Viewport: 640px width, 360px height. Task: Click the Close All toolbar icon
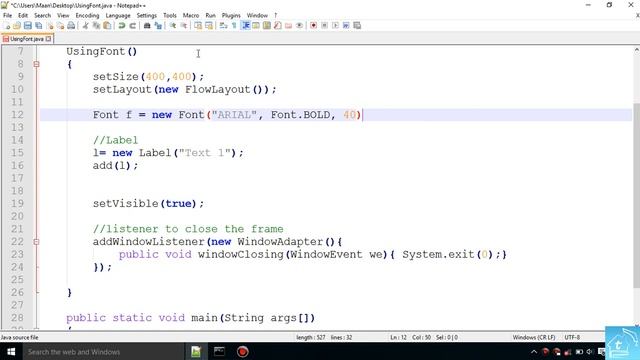[x=60, y=25]
